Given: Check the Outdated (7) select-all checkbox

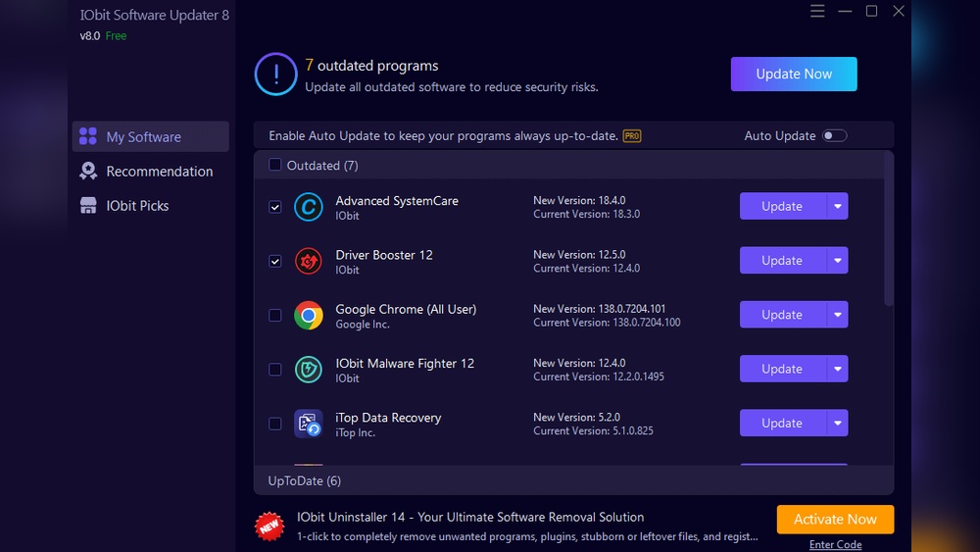Looking at the screenshot, I should click(x=275, y=165).
